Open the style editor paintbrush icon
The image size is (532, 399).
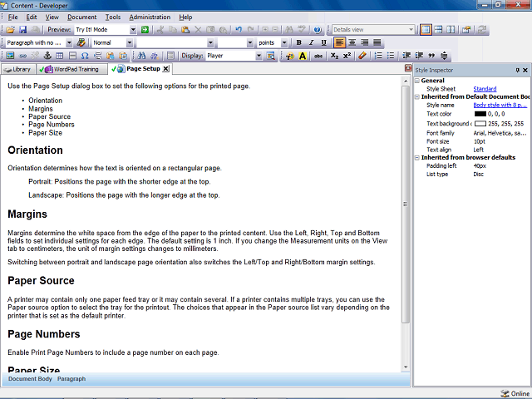81,42
